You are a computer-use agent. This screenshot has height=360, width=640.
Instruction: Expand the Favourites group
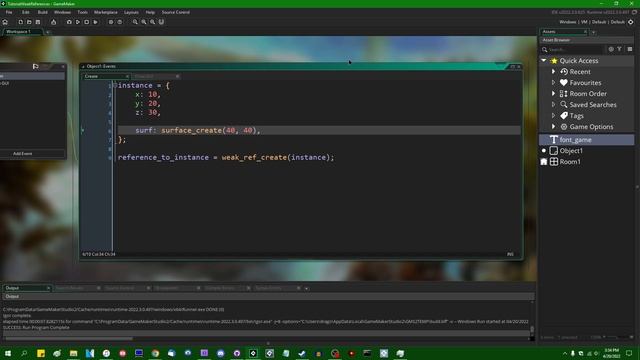(553, 82)
